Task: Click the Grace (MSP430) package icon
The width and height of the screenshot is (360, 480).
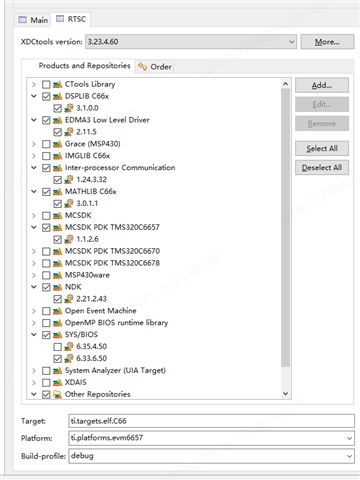Action: [x=57, y=144]
